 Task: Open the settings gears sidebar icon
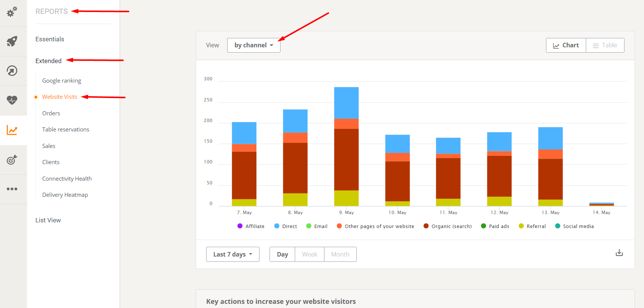[12, 12]
